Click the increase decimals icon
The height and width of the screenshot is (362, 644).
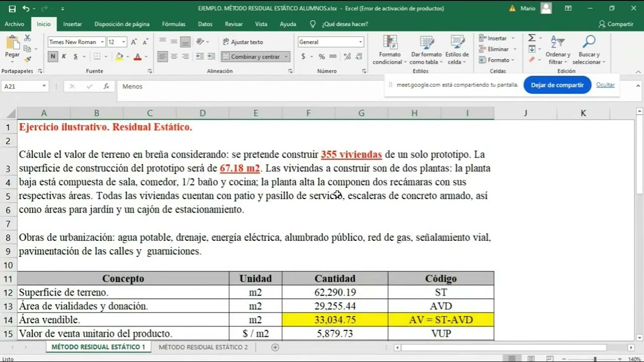[x=347, y=57]
